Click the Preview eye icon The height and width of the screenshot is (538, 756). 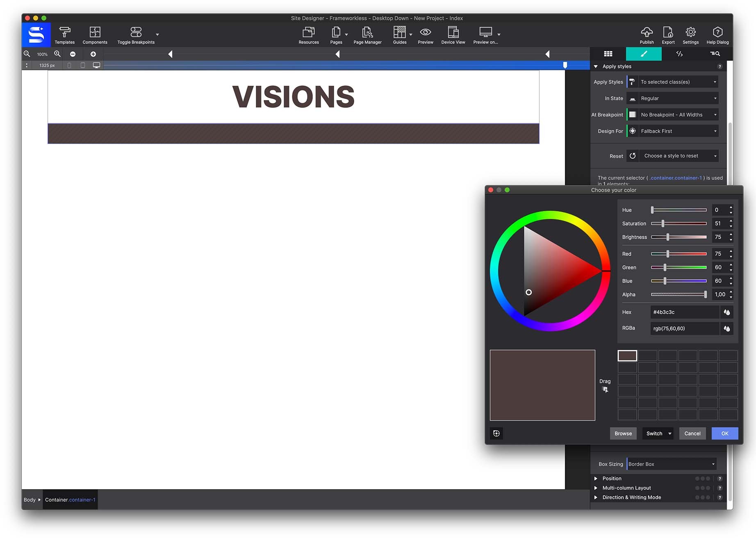click(x=426, y=32)
